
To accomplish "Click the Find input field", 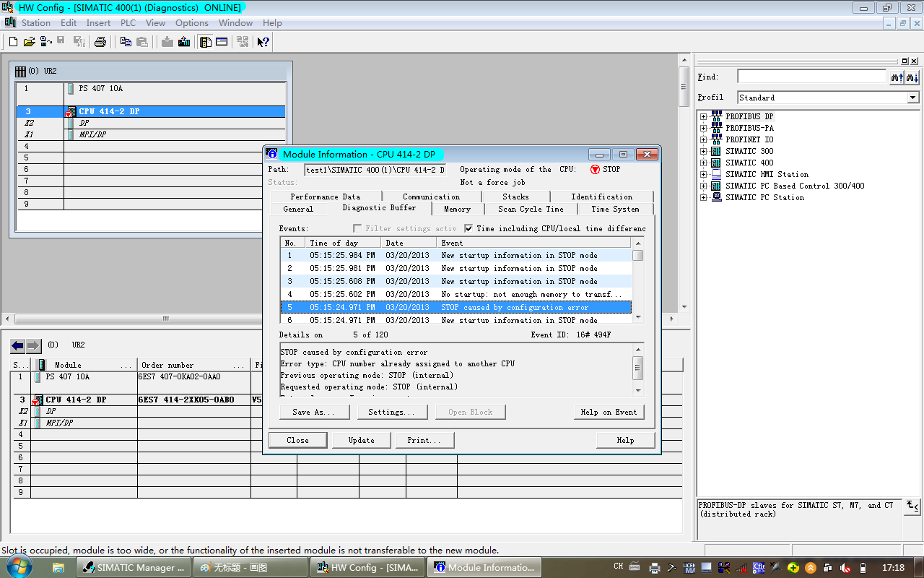I will pyautogui.click(x=811, y=77).
